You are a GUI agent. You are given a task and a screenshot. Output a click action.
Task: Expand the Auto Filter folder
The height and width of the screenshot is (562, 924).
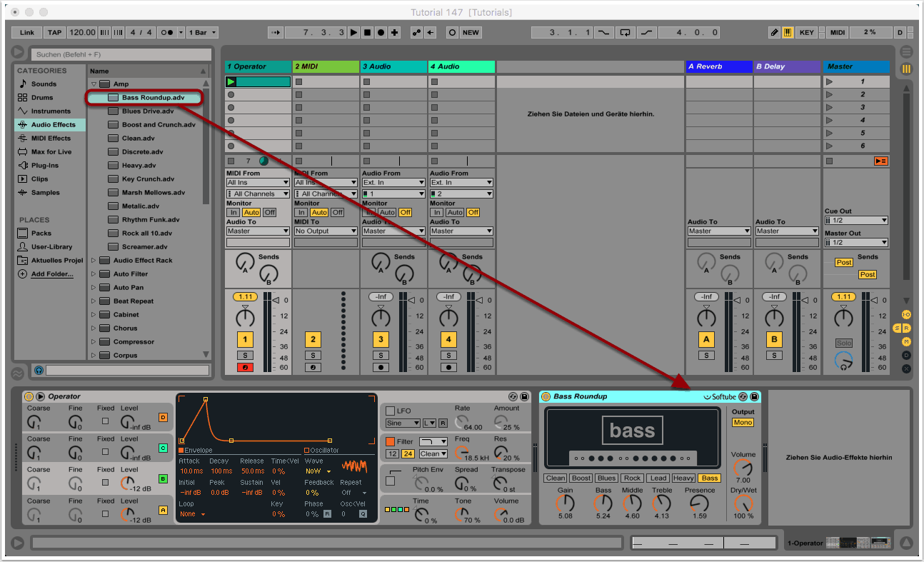coord(93,274)
